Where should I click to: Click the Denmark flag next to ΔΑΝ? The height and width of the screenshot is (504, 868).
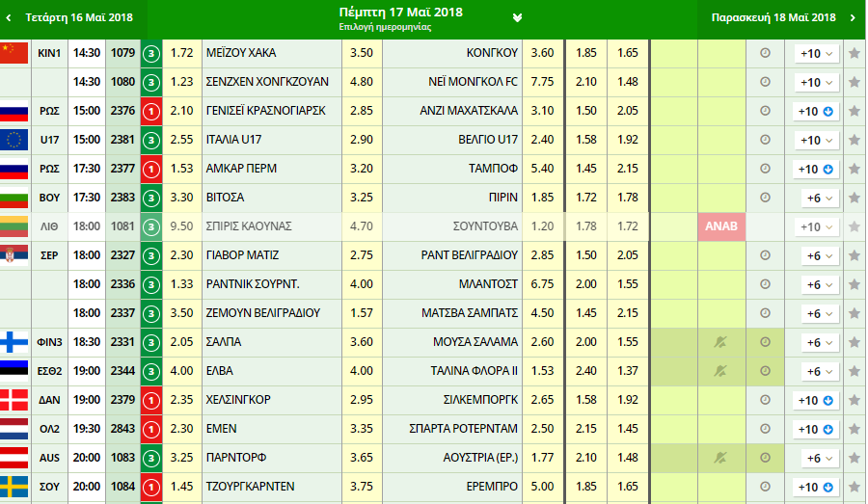coord(14,400)
